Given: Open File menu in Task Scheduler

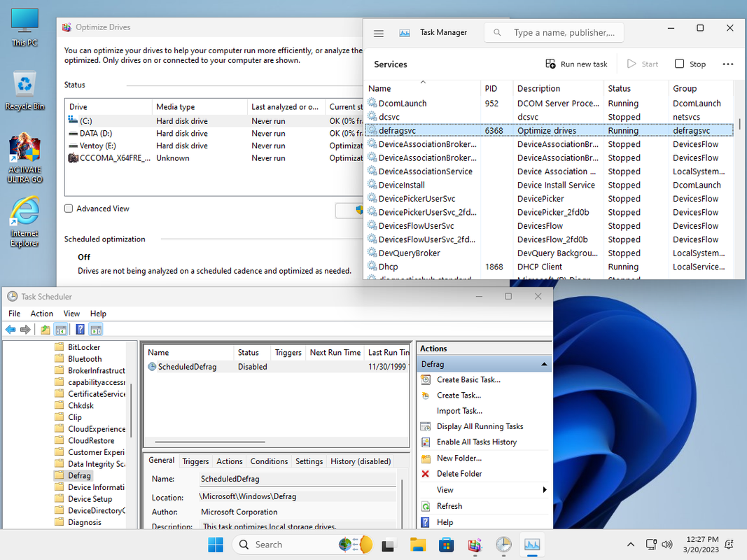Looking at the screenshot, I should (x=14, y=314).
